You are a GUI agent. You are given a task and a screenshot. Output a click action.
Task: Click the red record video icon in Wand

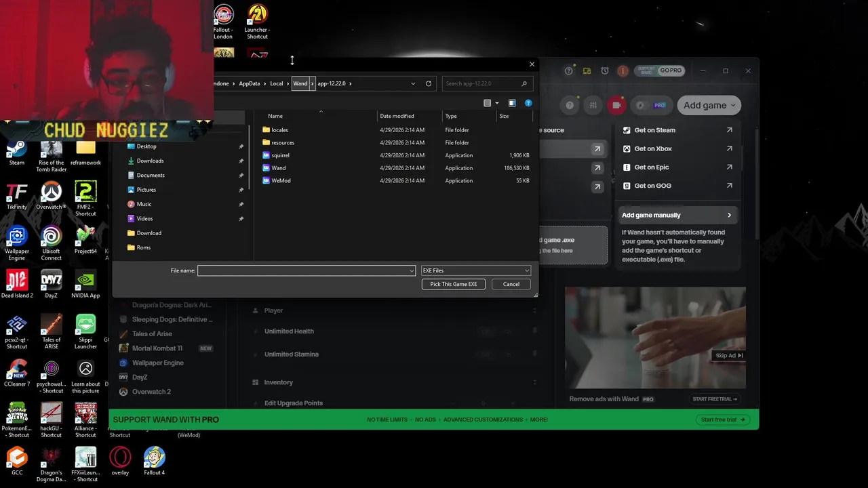[616, 105]
